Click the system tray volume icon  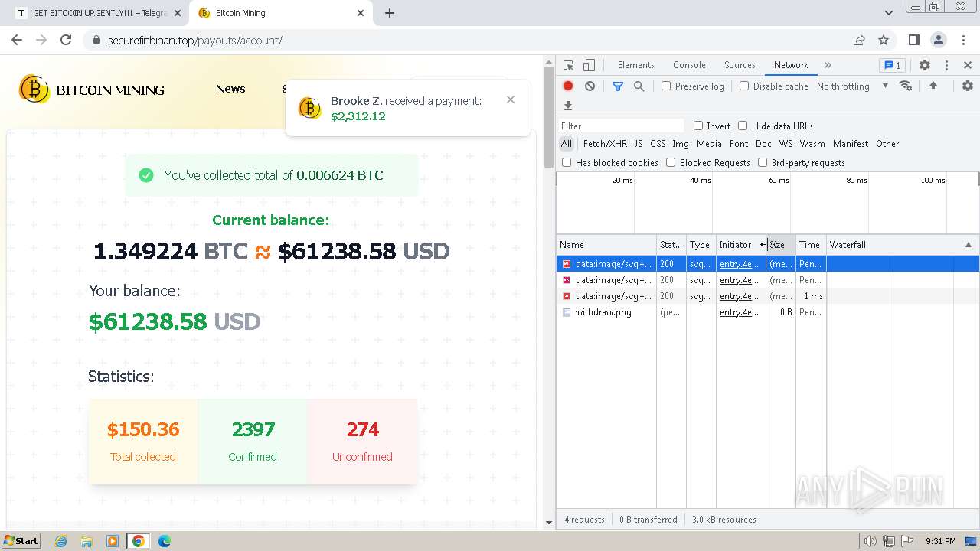pyautogui.click(x=871, y=541)
